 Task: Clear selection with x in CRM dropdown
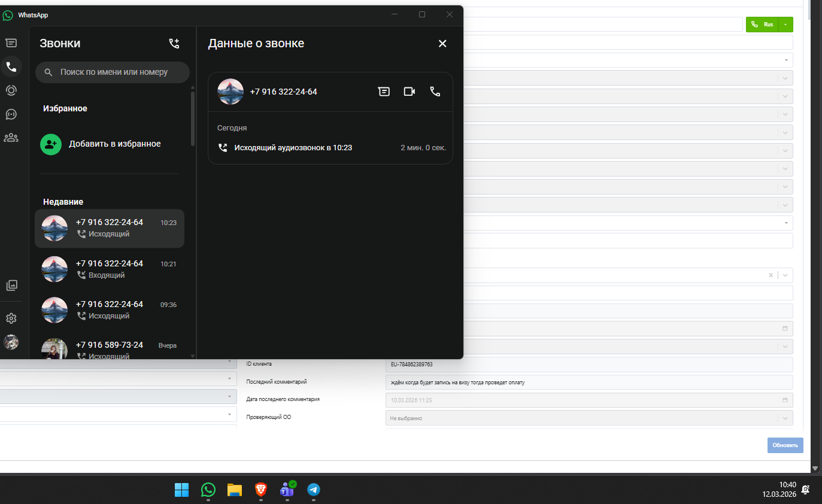click(771, 275)
